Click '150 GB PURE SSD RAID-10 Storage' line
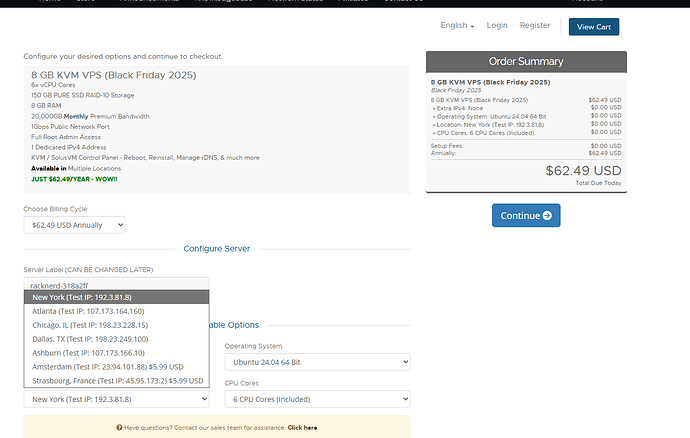Screen dimensions: 690x438 (x=82, y=95)
